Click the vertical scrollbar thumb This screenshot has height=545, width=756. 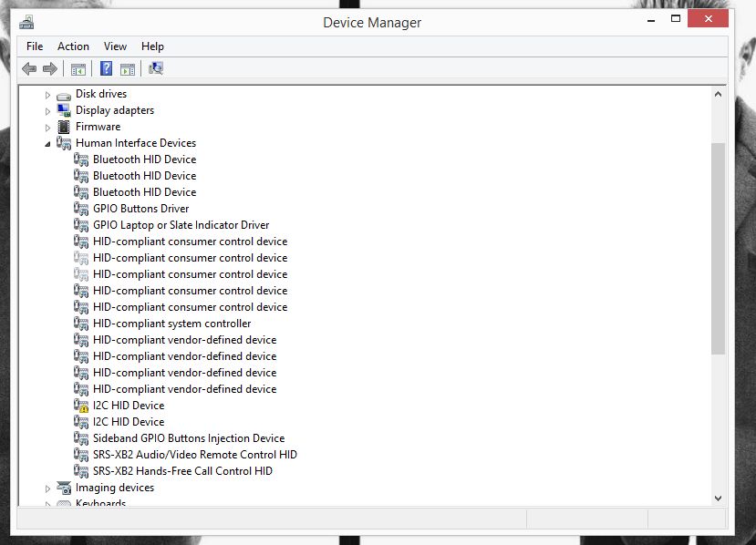[718, 249]
